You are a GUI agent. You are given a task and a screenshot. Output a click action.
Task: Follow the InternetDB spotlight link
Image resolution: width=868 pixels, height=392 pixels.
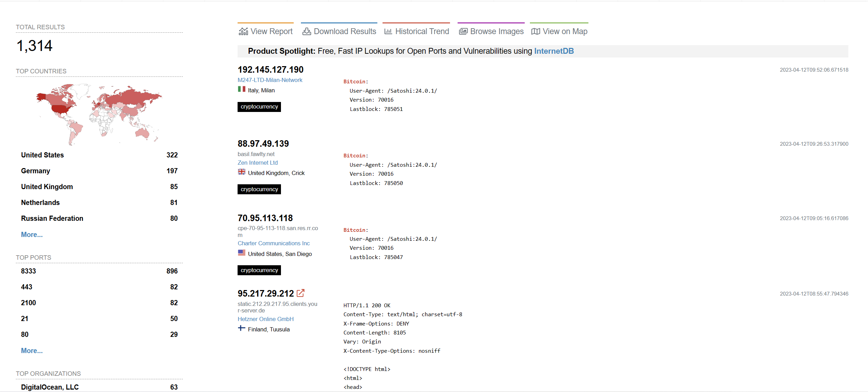click(x=554, y=51)
